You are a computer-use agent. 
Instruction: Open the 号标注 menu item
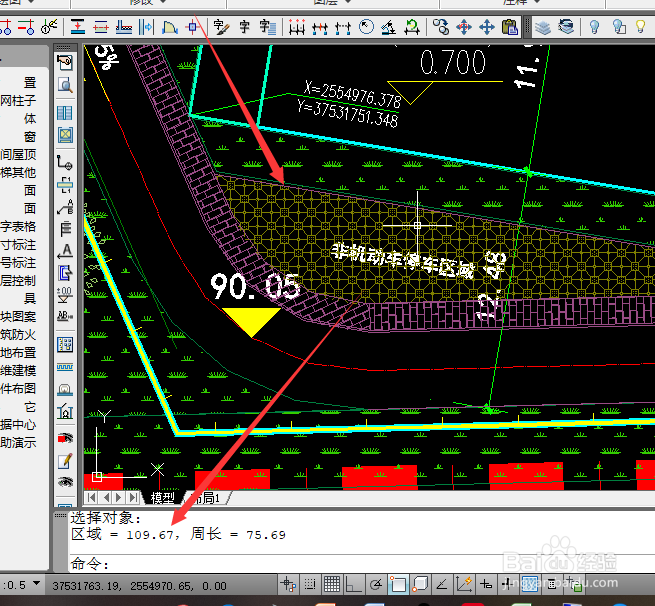click(18, 263)
